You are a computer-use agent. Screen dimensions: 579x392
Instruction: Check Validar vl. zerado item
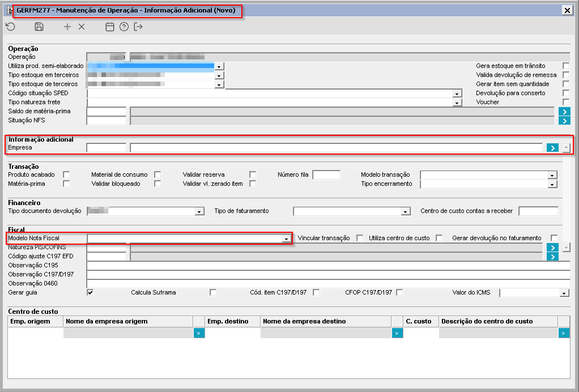point(253,184)
